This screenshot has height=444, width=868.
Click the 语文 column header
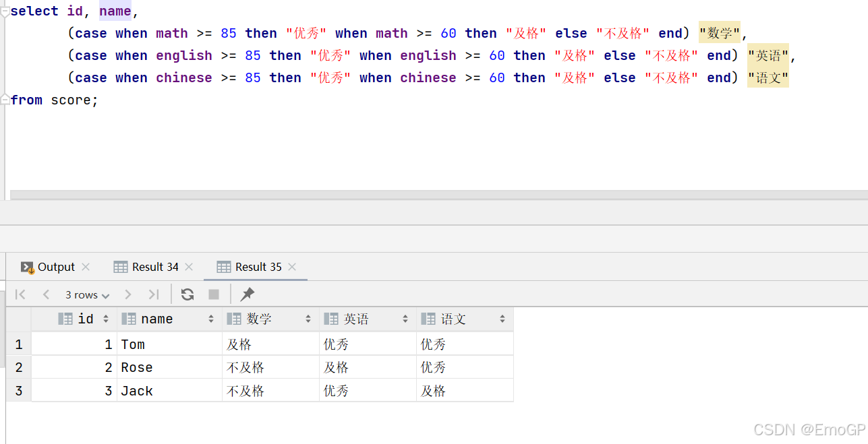tap(465, 319)
